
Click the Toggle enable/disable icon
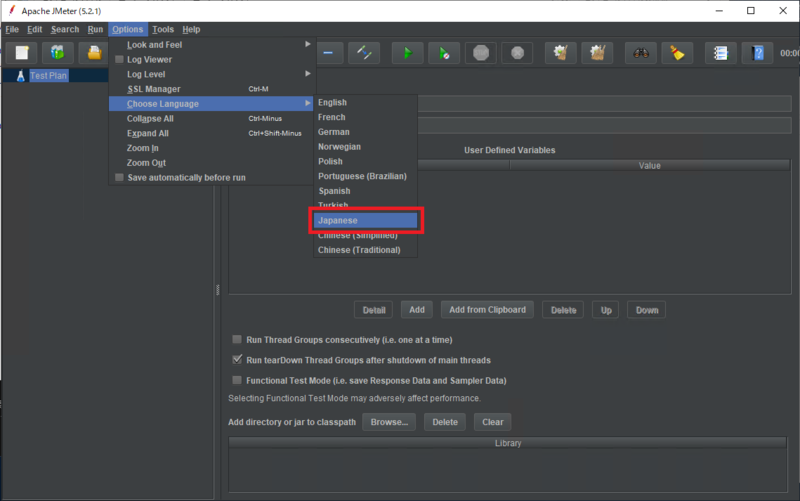364,53
